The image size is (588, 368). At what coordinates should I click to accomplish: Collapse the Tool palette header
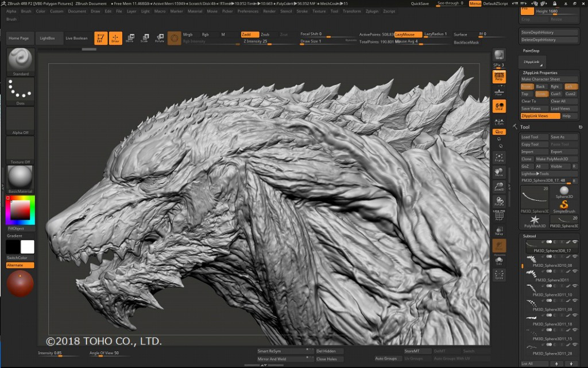point(525,127)
